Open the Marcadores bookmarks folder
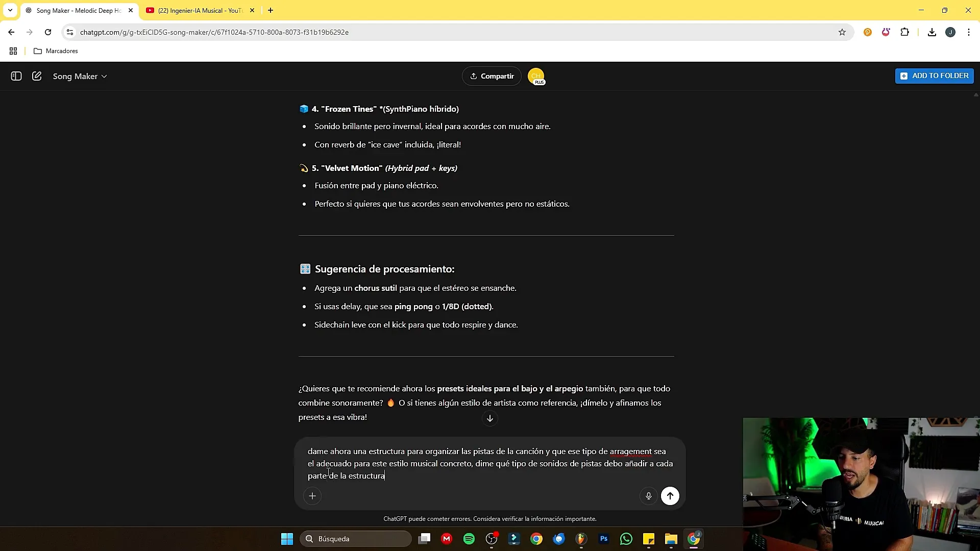This screenshot has width=980, height=551. coord(56,51)
